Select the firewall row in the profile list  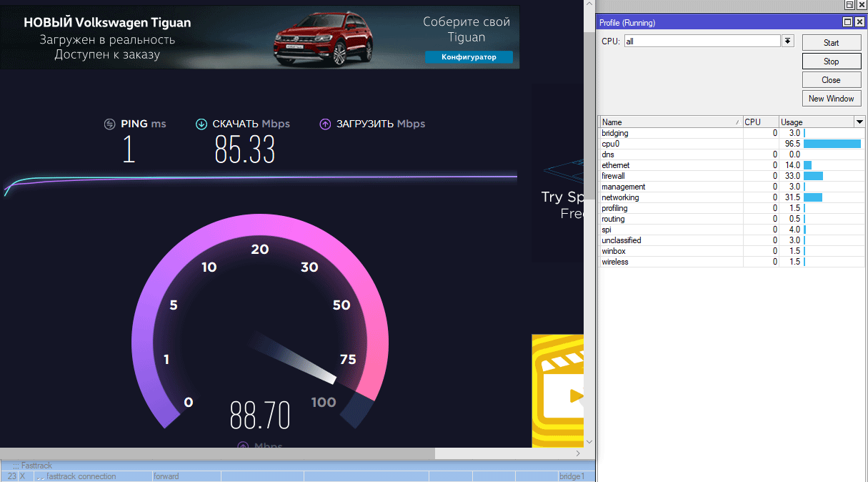pyautogui.click(x=613, y=176)
